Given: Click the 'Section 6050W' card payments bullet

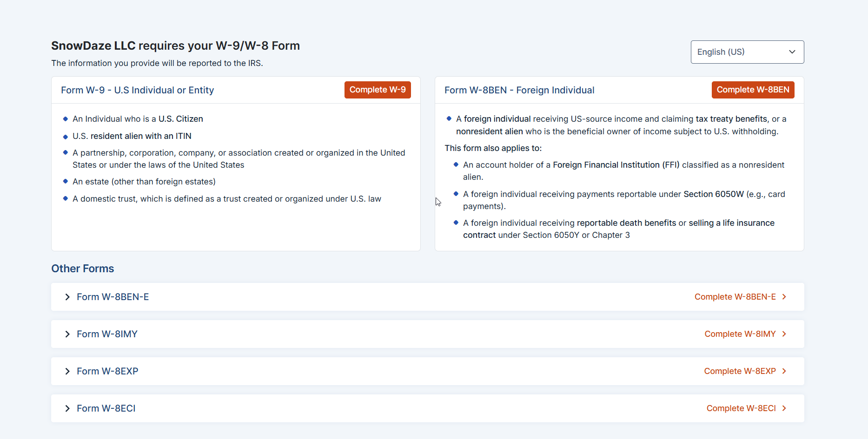Looking at the screenshot, I should [x=624, y=200].
